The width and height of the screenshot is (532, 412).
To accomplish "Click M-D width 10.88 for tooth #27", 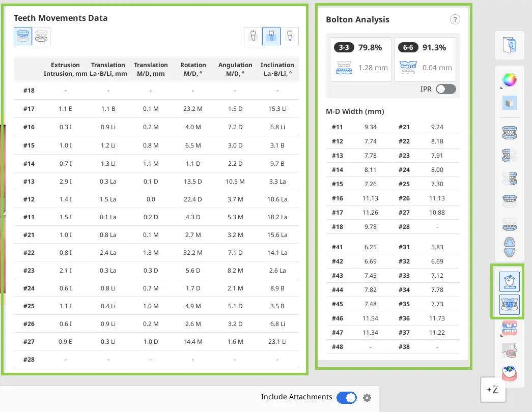I will point(437,213).
